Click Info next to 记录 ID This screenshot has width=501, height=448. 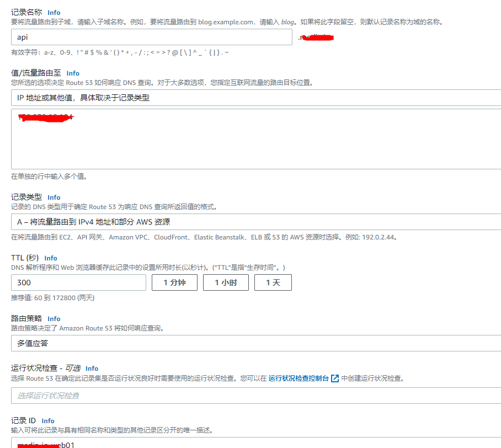point(47,420)
